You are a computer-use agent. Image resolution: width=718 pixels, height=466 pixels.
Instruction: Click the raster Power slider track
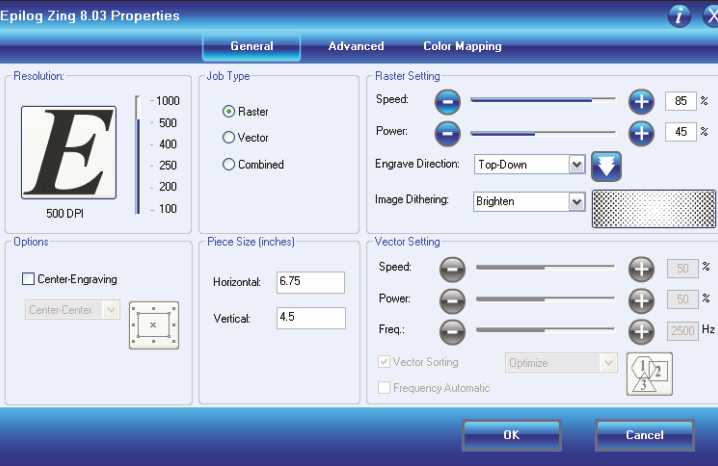[543, 133]
